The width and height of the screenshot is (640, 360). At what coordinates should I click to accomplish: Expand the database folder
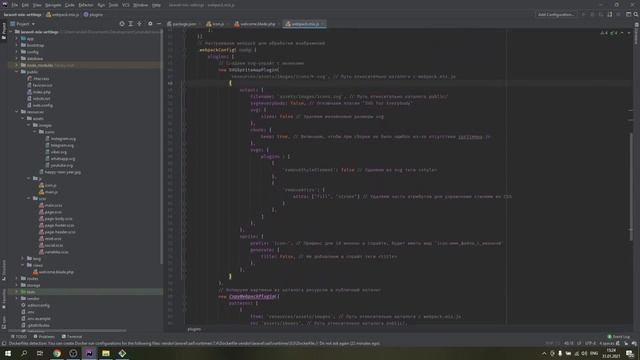17,58
